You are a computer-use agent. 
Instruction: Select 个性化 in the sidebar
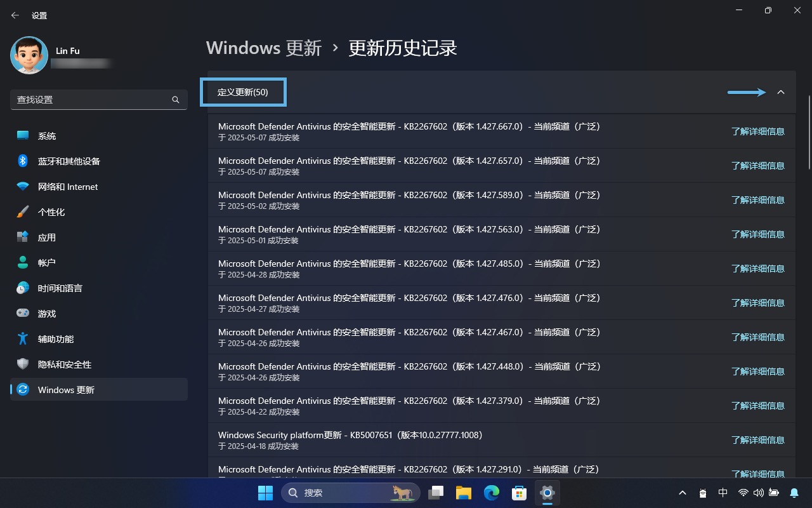point(99,212)
